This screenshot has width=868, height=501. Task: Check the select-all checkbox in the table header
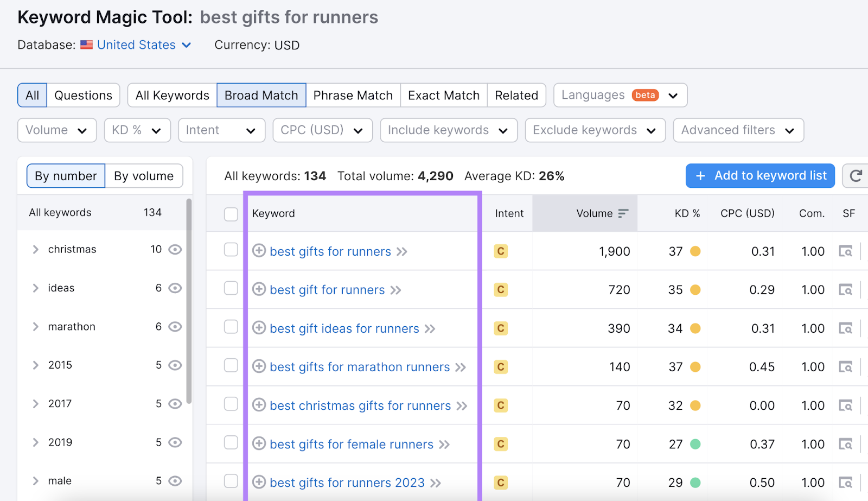click(231, 213)
